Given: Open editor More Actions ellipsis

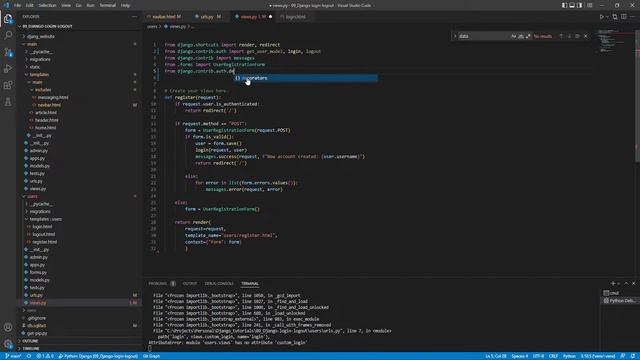Looking at the screenshot, I should pos(633,17).
